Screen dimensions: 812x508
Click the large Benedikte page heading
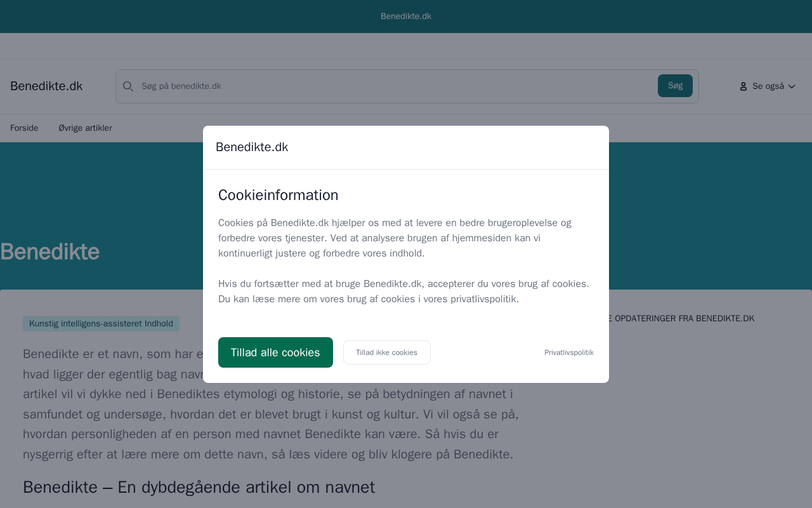50,252
